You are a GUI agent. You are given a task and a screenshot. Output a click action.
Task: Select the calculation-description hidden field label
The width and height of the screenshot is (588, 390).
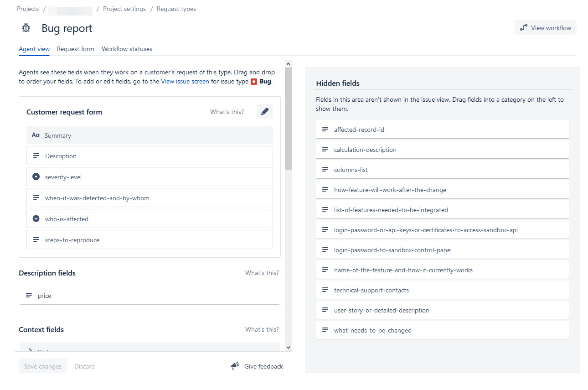tap(365, 150)
